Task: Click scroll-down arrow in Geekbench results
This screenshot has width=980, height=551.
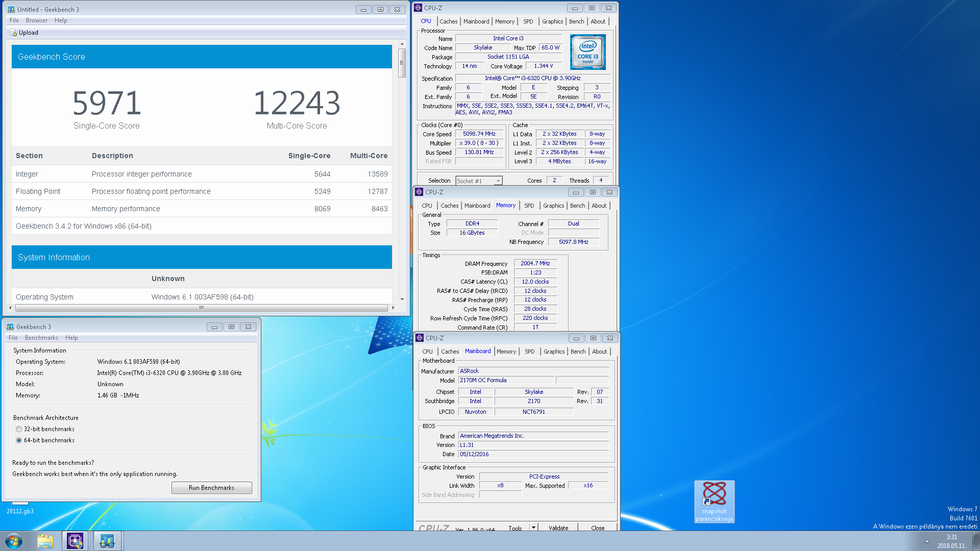Action: click(402, 299)
